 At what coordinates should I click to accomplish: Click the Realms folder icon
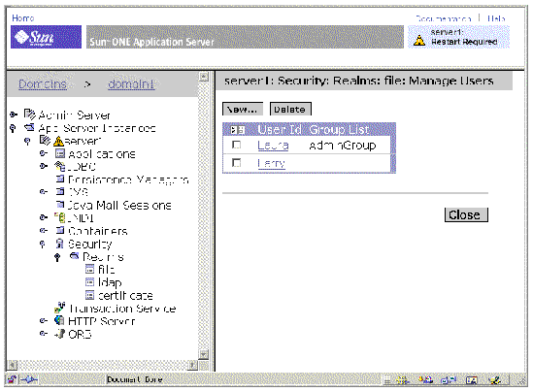[75, 256]
